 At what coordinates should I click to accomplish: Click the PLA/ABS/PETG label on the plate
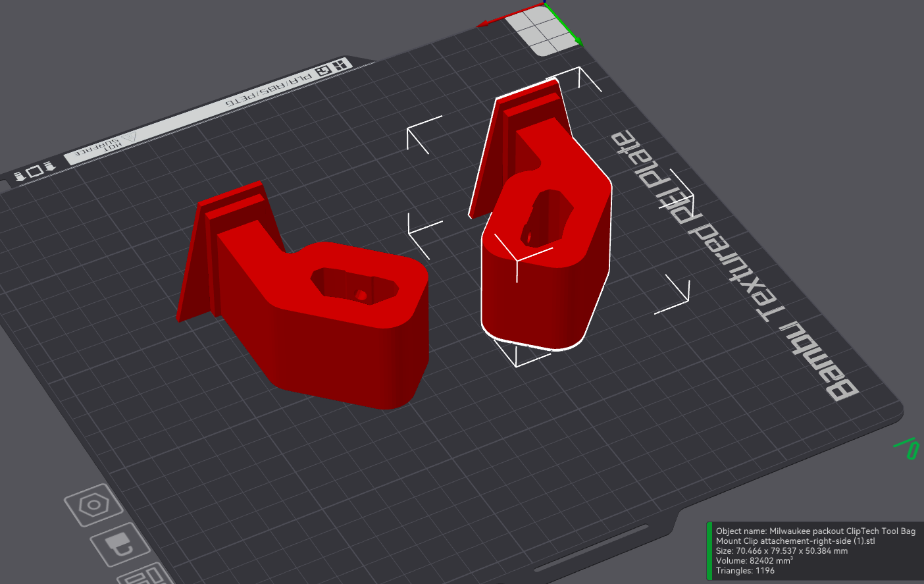[x=270, y=90]
